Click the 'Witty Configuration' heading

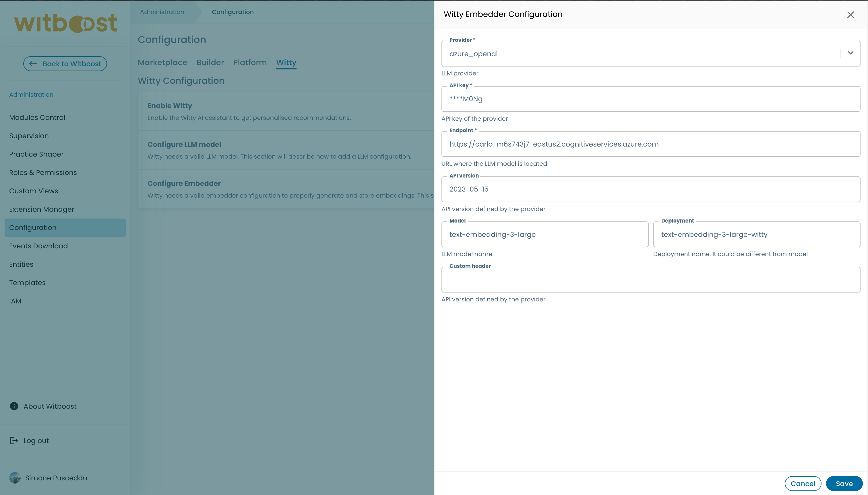(181, 81)
